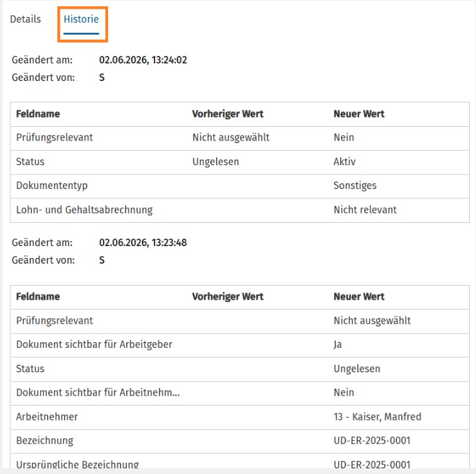
Task: Select the truncated Dokument sichtbar für Arbeitnehm... row
Action: 240,393
